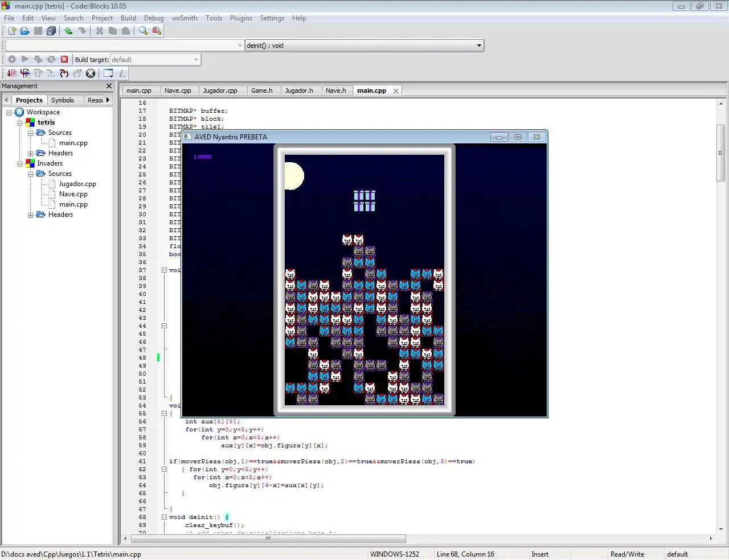The width and height of the screenshot is (729, 560).
Task: Start debugging with the Debug/Continue icon
Action: (x=11, y=73)
